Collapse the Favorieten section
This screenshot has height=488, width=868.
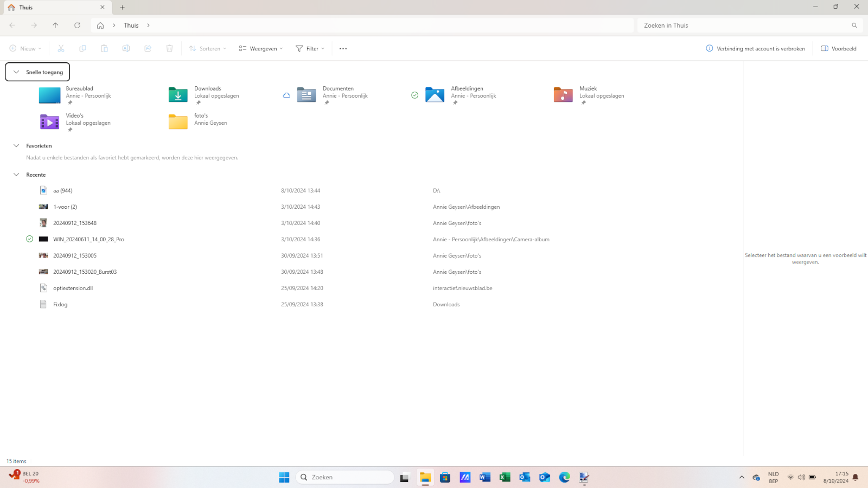coord(16,146)
